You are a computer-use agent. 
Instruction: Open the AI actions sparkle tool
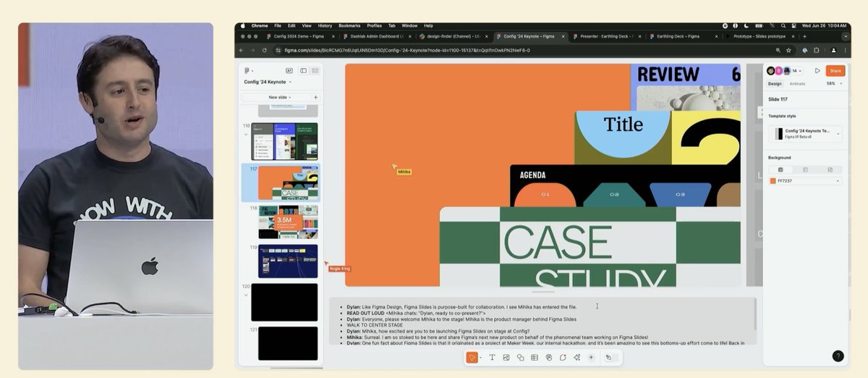576,357
